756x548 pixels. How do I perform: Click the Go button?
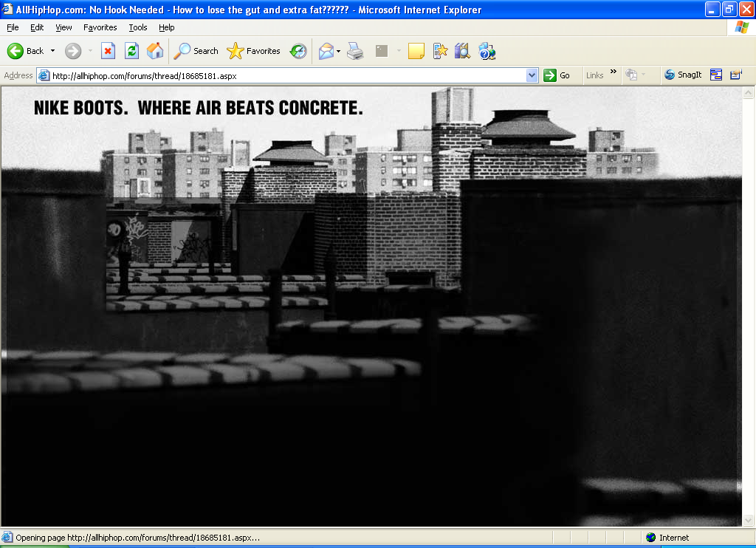pyautogui.click(x=557, y=75)
